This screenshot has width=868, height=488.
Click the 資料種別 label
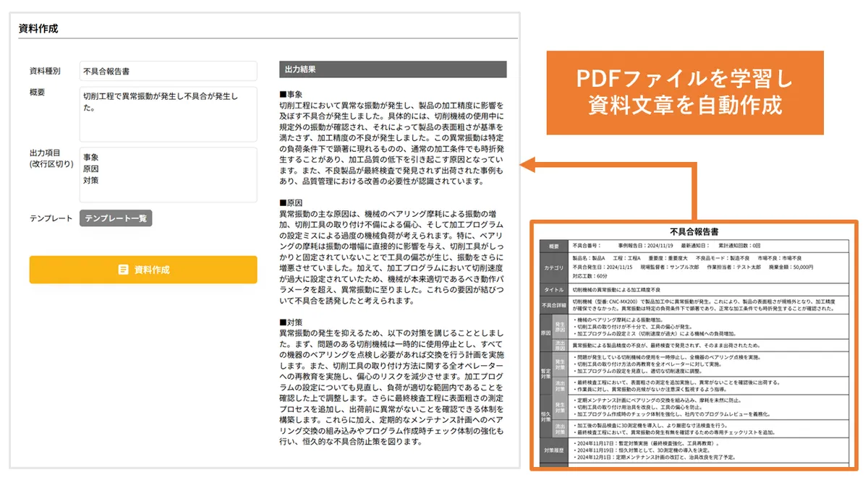click(45, 71)
